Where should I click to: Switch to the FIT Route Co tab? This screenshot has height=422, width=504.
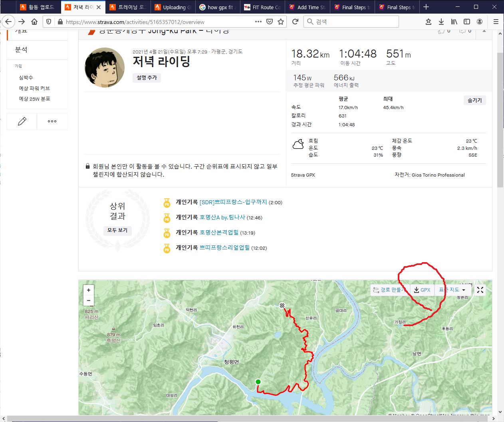pyautogui.click(x=262, y=7)
